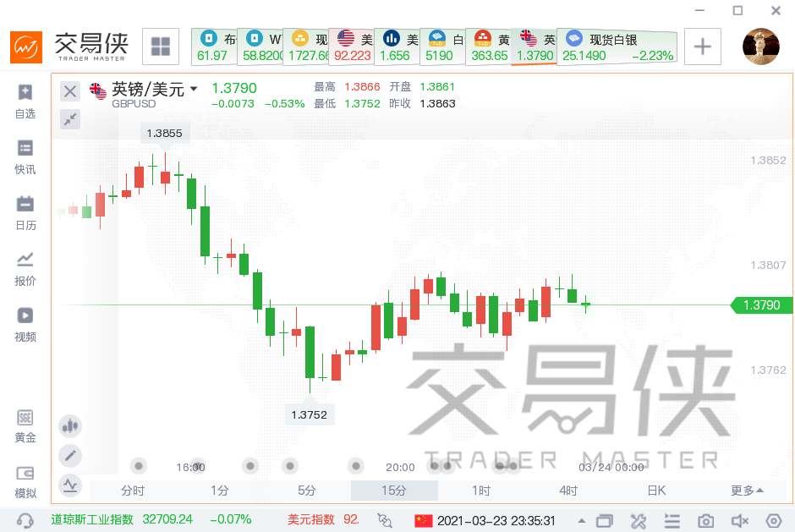Select the 1727.66 gold quote tab
The height and width of the screenshot is (532, 795).
[x=305, y=47]
